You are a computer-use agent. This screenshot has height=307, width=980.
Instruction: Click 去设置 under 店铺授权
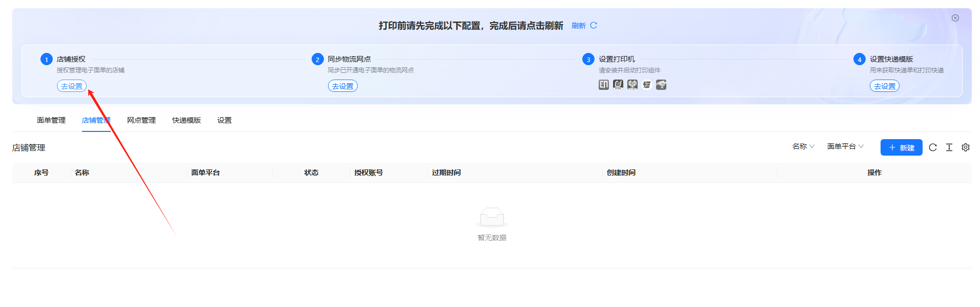(72, 86)
